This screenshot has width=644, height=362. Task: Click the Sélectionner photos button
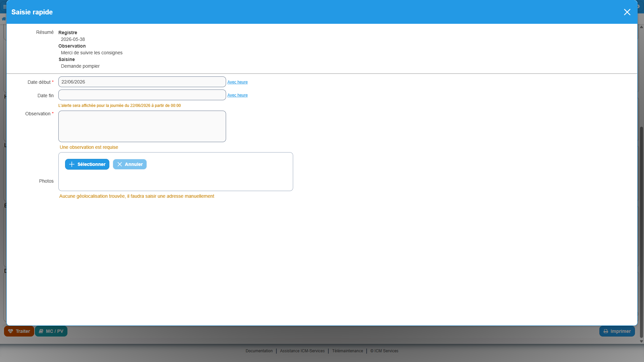click(87, 164)
